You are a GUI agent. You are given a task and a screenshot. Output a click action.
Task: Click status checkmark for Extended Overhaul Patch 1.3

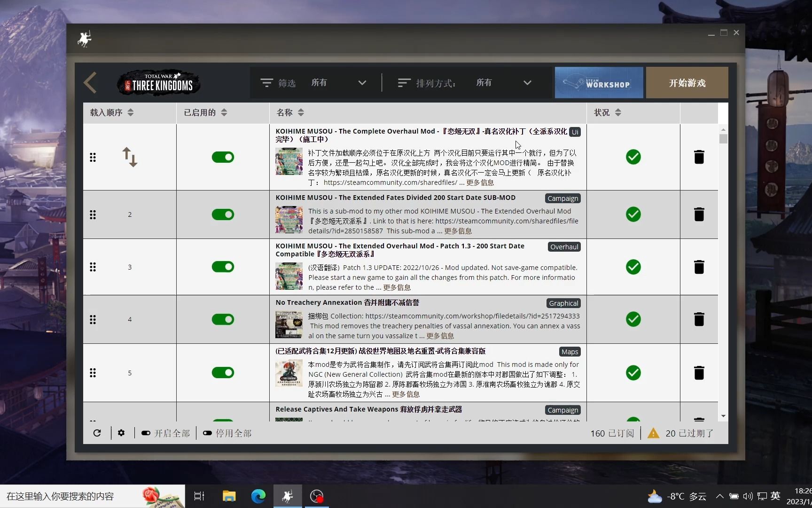633,267
